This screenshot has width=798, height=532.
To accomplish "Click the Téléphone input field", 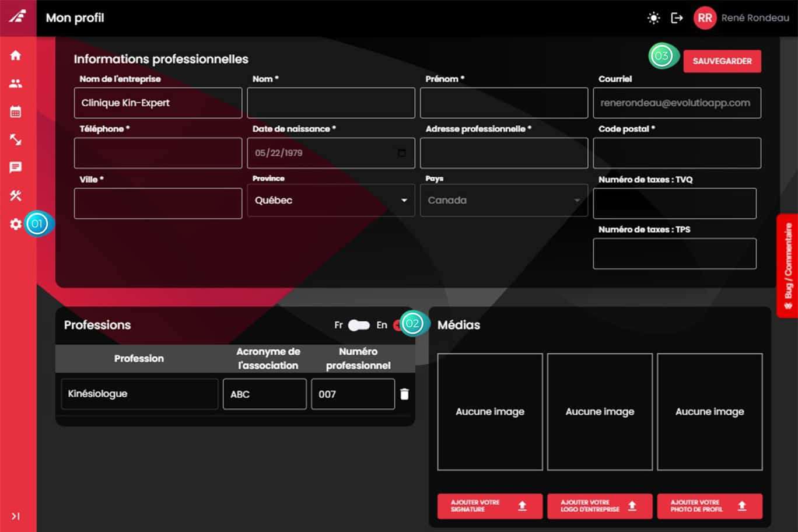I will click(158, 153).
